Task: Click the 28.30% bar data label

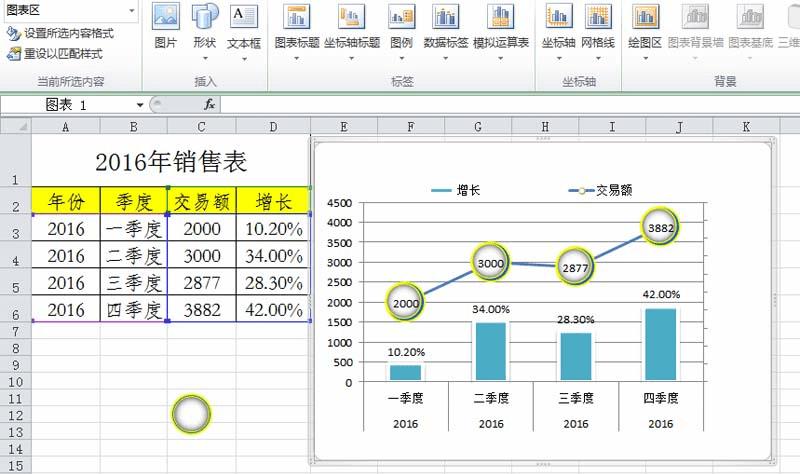Action: point(576,319)
